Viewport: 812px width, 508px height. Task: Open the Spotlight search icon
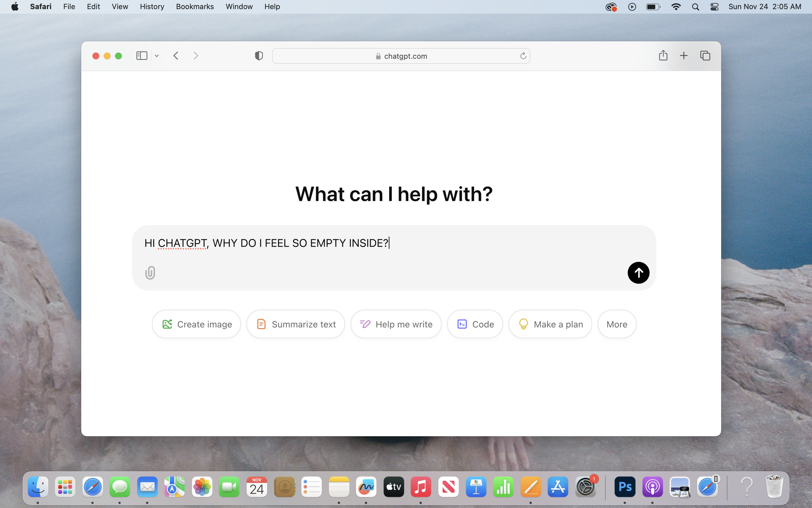[695, 7]
